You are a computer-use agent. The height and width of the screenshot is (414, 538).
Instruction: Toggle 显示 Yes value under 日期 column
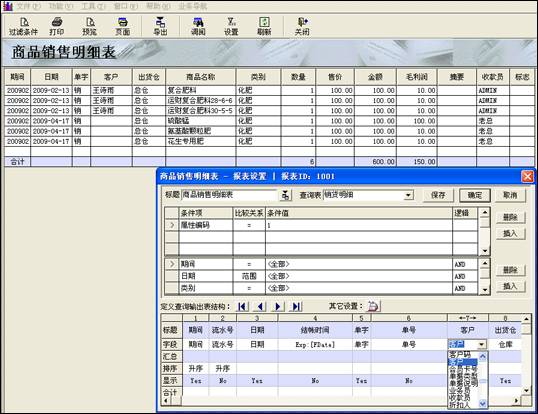[257, 381]
